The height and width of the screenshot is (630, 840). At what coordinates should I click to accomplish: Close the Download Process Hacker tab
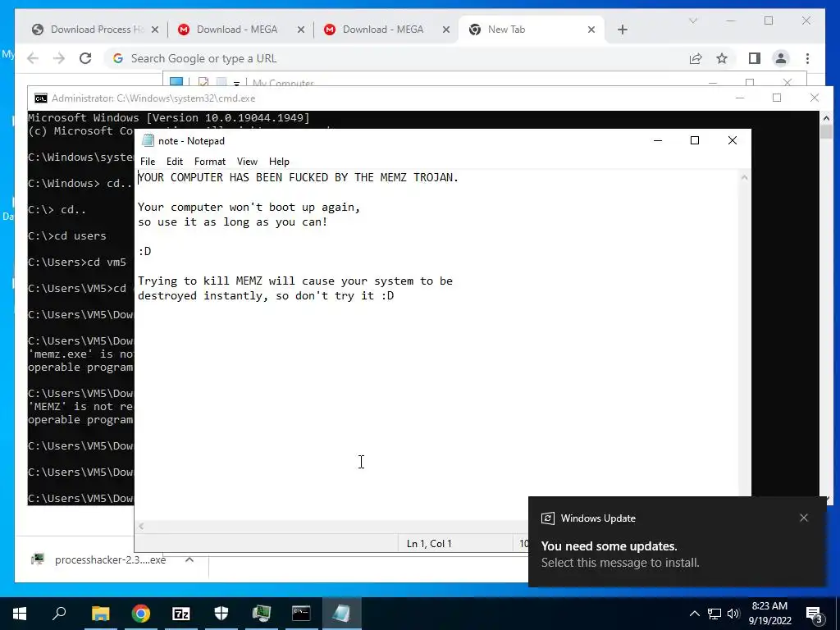pyautogui.click(x=155, y=30)
